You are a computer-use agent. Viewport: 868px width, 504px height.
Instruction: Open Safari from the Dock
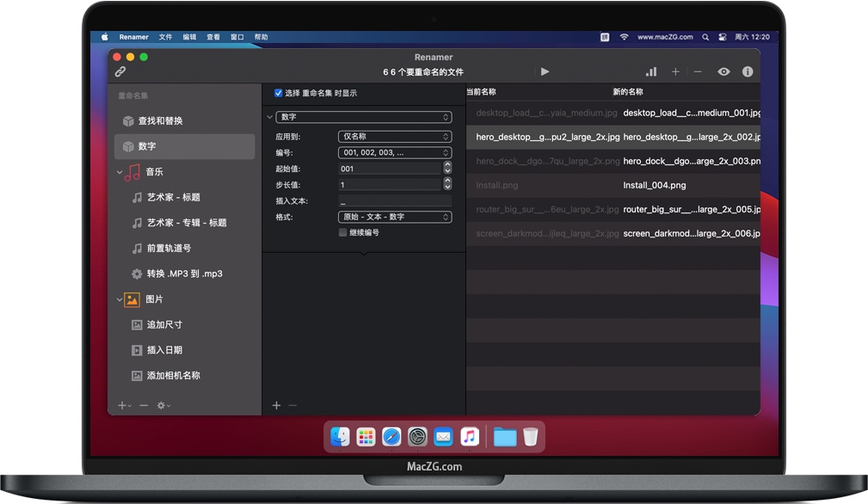(x=391, y=437)
